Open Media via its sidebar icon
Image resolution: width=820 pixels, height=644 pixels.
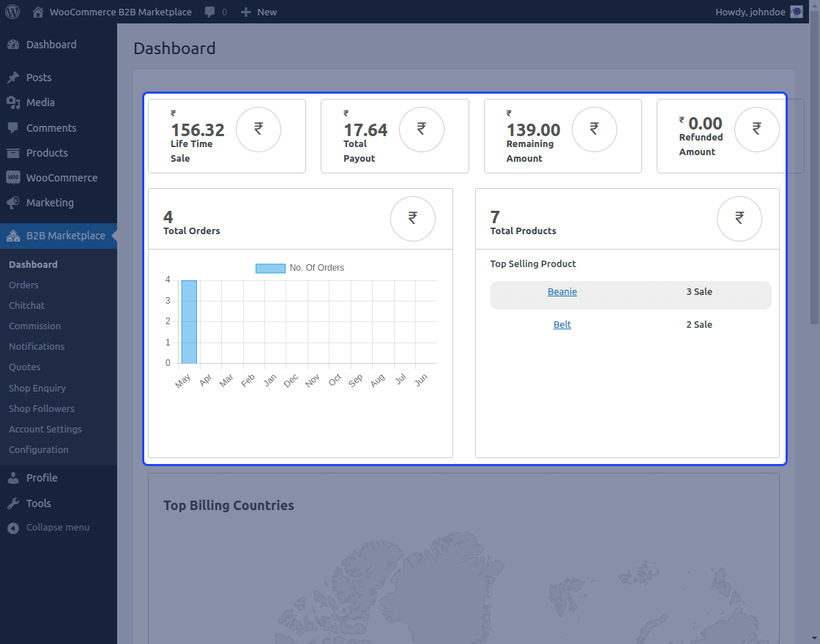coord(13,102)
